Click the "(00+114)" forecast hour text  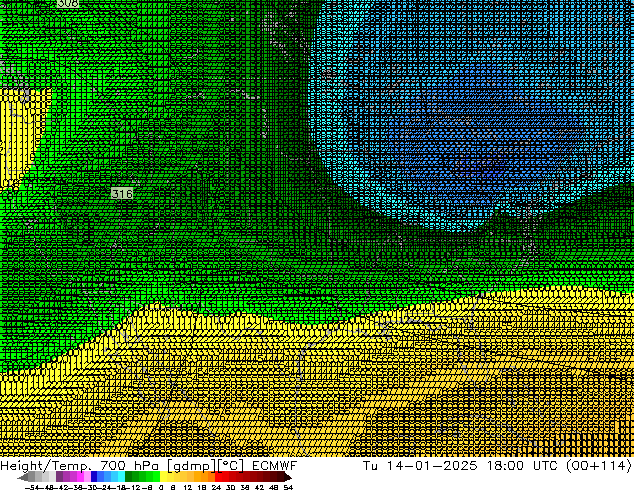(598, 466)
